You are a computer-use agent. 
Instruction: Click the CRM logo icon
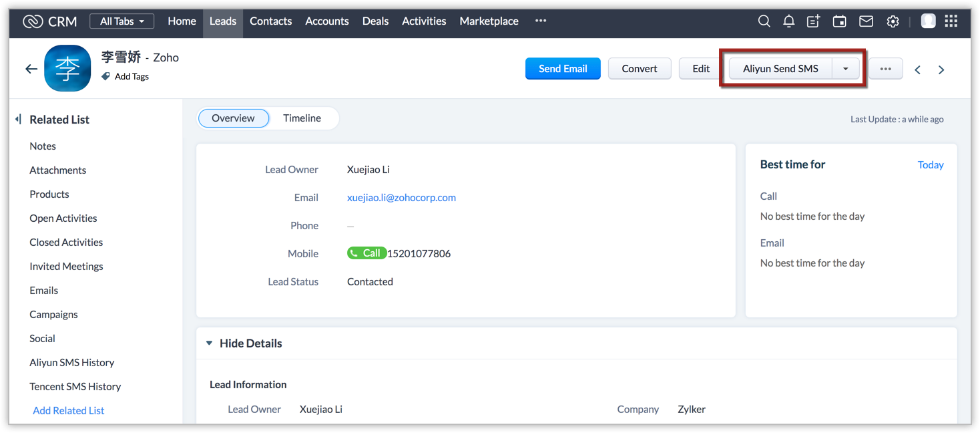(x=33, y=21)
